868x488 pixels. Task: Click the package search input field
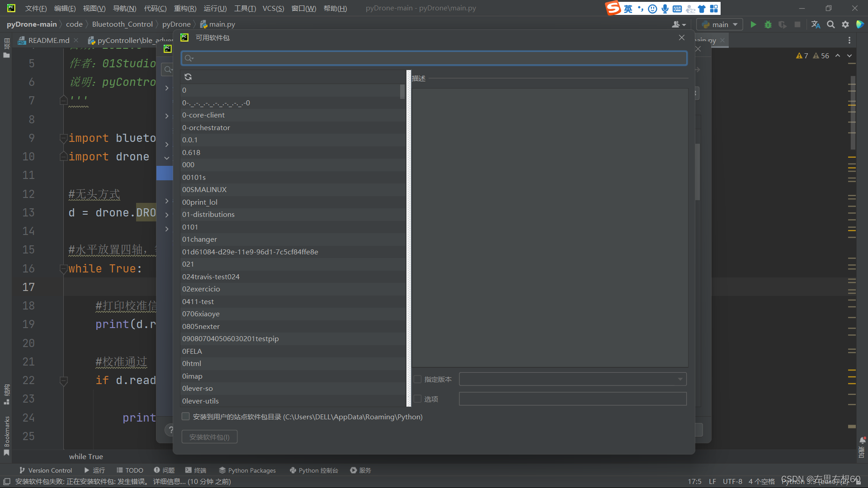point(434,58)
